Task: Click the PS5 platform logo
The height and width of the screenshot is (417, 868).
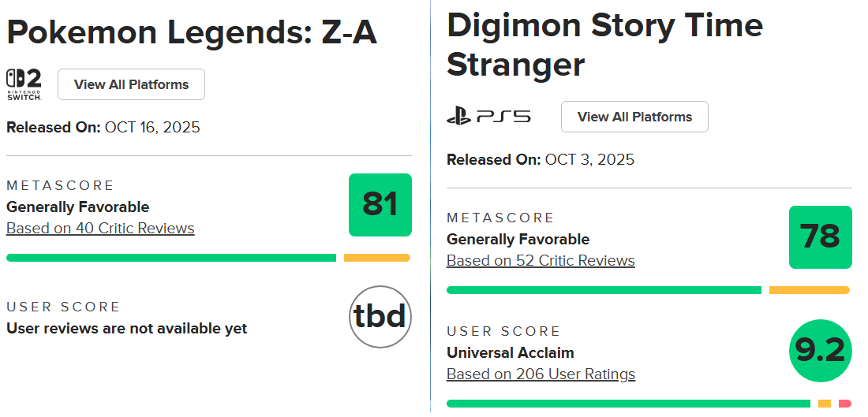Action: click(x=488, y=117)
